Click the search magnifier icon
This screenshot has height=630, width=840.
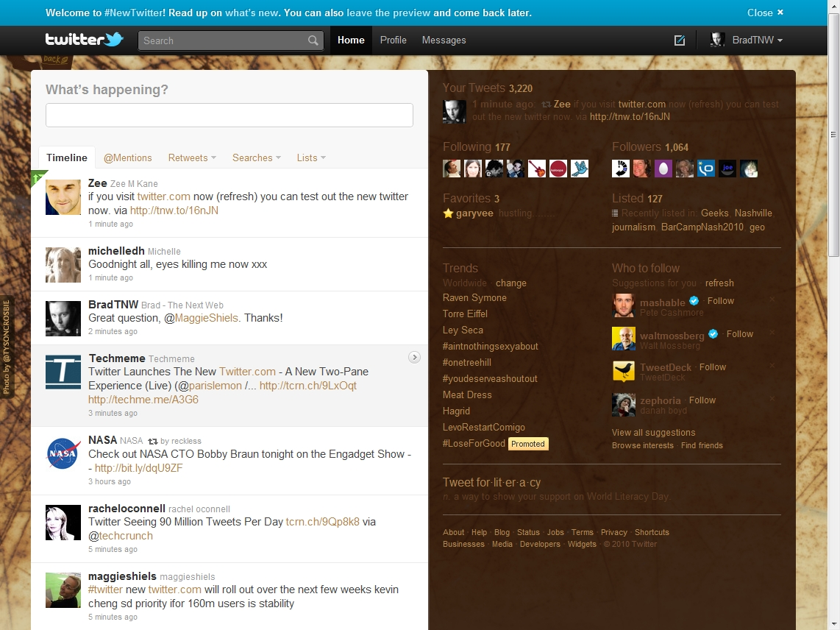(x=313, y=40)
